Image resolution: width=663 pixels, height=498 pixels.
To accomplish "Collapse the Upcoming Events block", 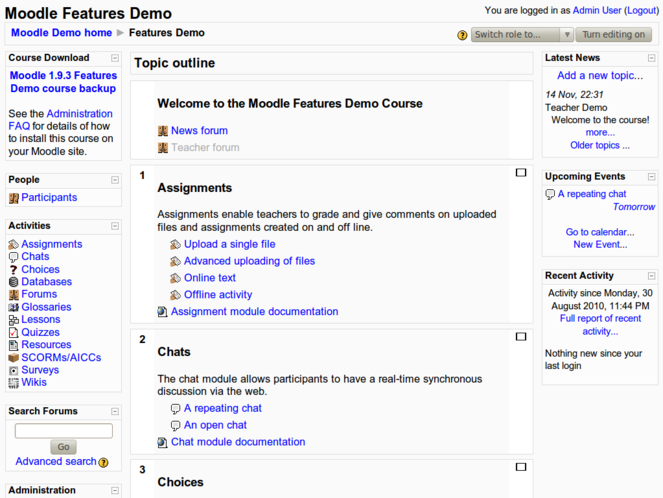I will pos(652,177).
